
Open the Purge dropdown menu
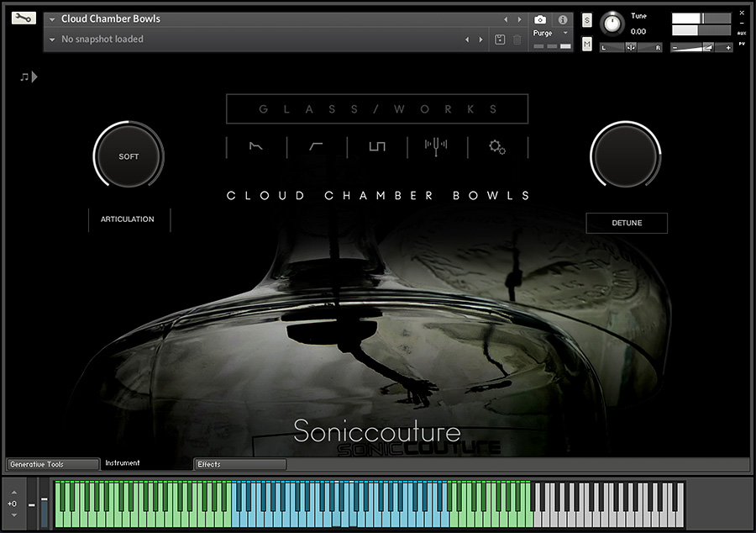pos(550,33)
